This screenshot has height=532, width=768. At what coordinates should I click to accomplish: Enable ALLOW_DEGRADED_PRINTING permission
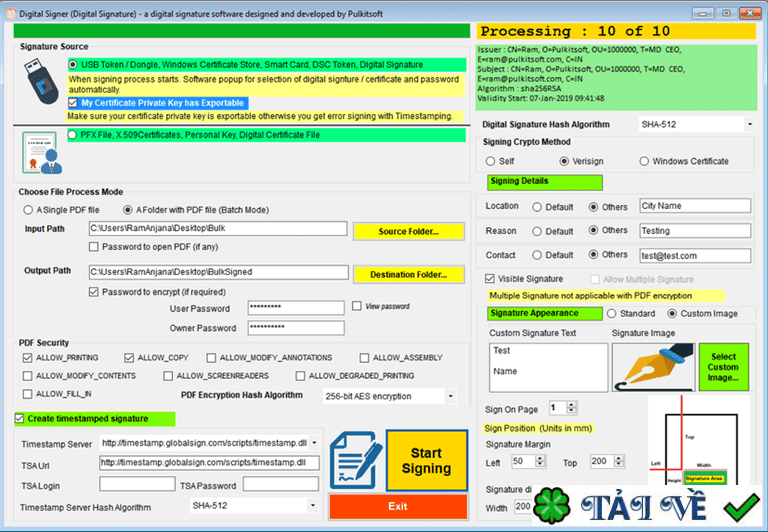coord(300,376)
